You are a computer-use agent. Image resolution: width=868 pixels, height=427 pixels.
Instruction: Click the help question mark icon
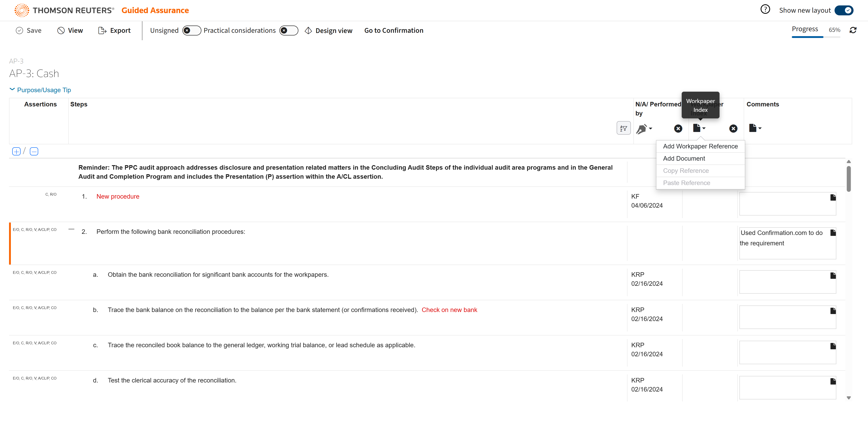point(765,9)
